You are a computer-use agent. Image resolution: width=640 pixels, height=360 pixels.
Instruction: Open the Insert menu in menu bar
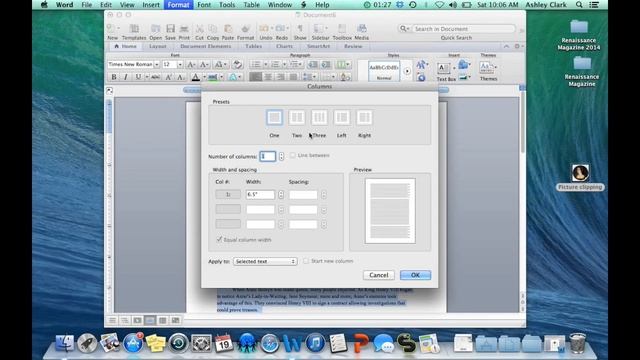[x=151, y=5]
